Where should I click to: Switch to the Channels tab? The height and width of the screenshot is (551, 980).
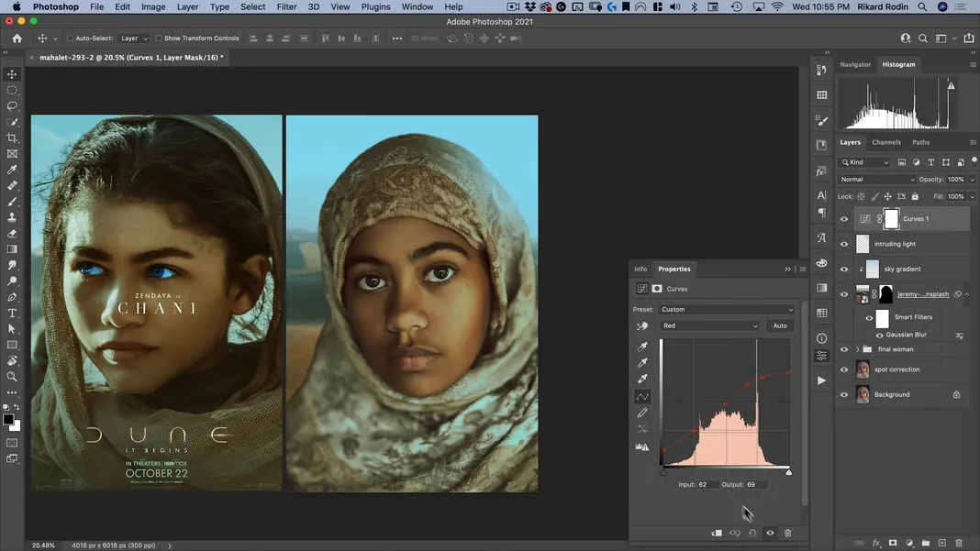coord(886,142)
